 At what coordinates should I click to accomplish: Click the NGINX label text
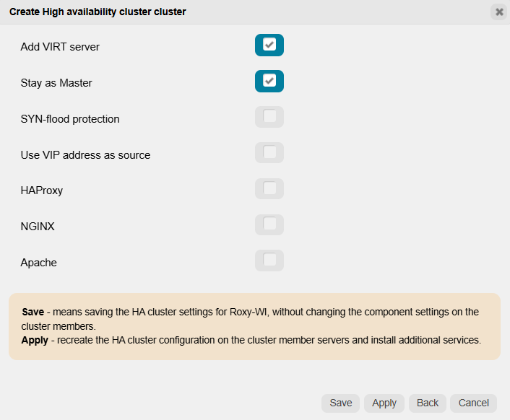[38, 227]
